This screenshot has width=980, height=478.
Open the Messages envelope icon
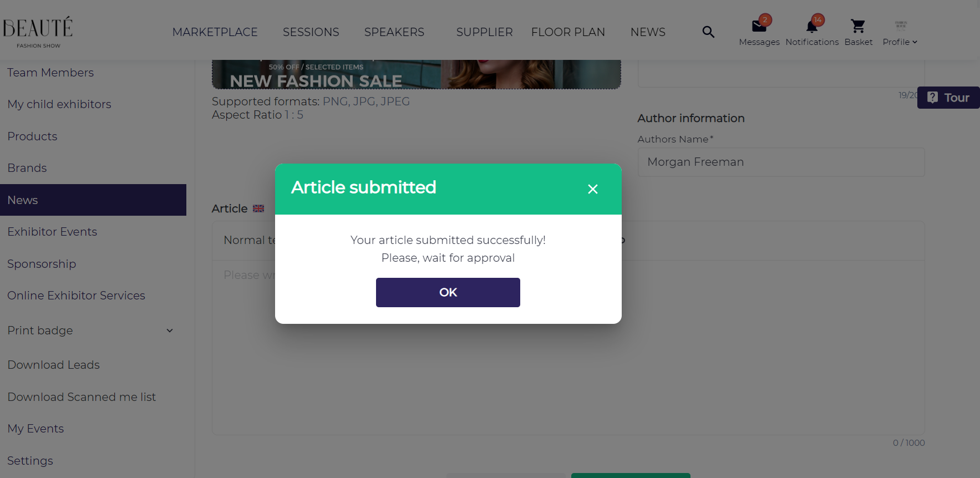point(759,26)
